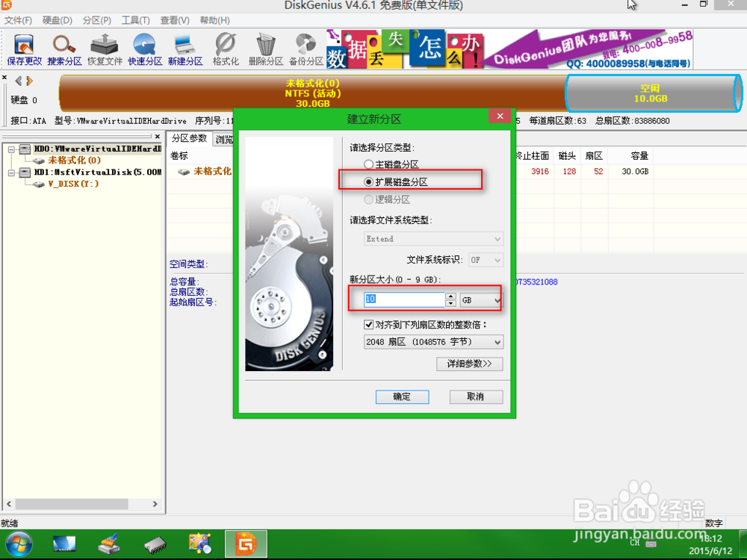Close the disk map bar panel
Image resolution: width=747 pixels, height=560 pixels.
[x=4, y=77]
